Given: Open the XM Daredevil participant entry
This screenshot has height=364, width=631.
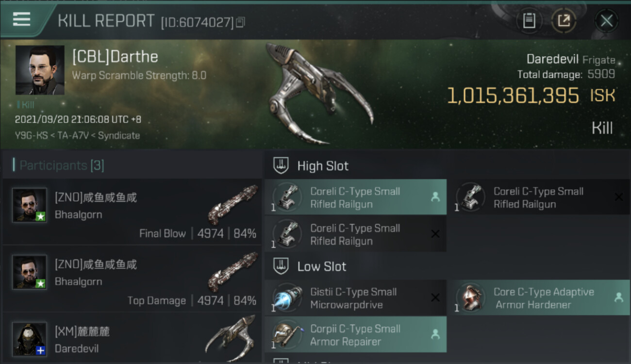Looking at the screenshot, I should pos(132,339).
